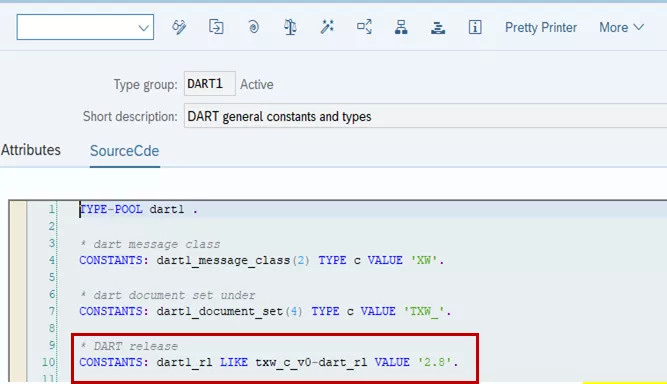Click the Activate magic-wand icon
Viewport: 667px width, 384px height.
pyautogui.click(x=327, y=27)
